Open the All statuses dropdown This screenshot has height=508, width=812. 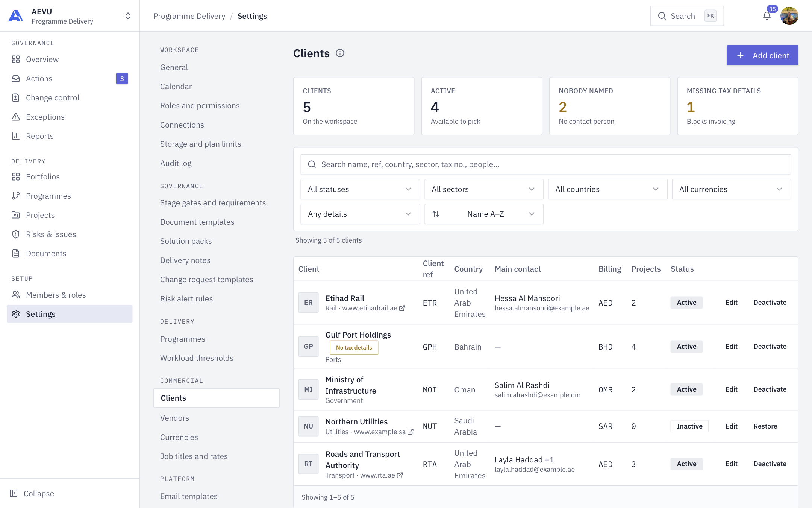pyautogui.click(x=360, y=189)
